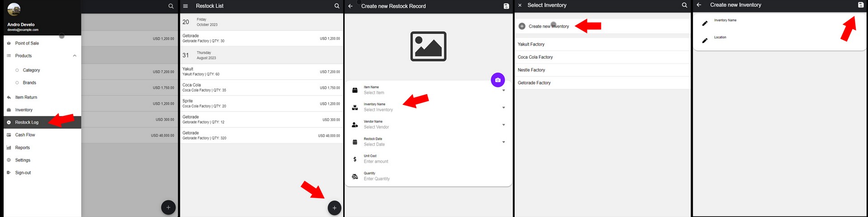Image resolution: width=868 pixels, height=217 pixels.
Task: Click back arrow beside Create new Inventory title
Action: pyautogui.click(x=699, y=5)
